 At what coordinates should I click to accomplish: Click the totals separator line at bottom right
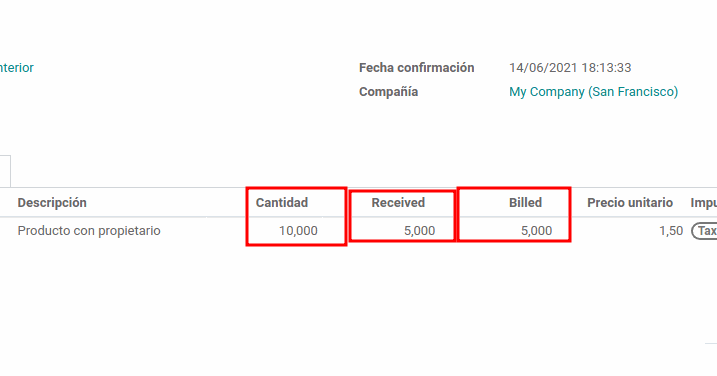point(711,343)
